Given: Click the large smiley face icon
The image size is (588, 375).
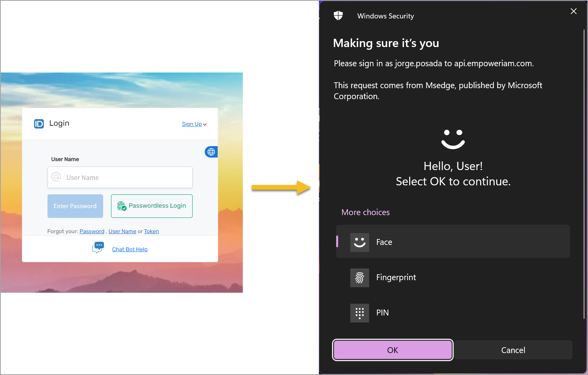Looking at the screenshot, I should pos(453,139).
